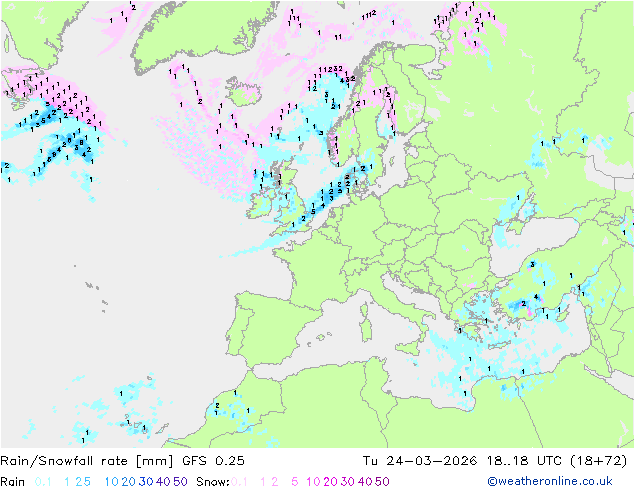Click rain legend value 20
The height and width of the screenshot is (490, 634).
(x=129, y=482)
